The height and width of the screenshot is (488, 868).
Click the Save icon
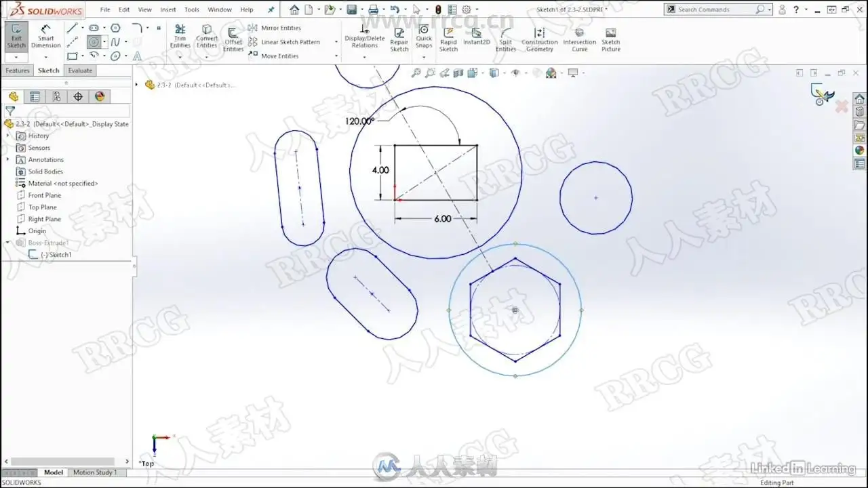point(351,9)
